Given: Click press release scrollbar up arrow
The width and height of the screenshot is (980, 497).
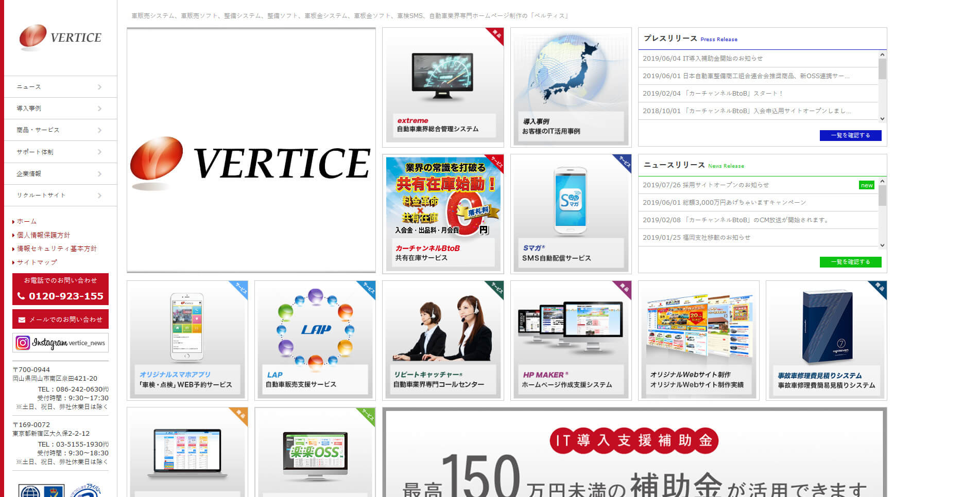Looking at the screenshot, I should 882,55.
